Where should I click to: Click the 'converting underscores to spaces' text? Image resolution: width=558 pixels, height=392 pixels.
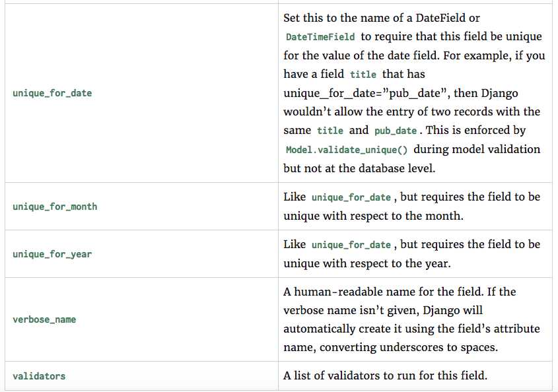tap(409, 347)
